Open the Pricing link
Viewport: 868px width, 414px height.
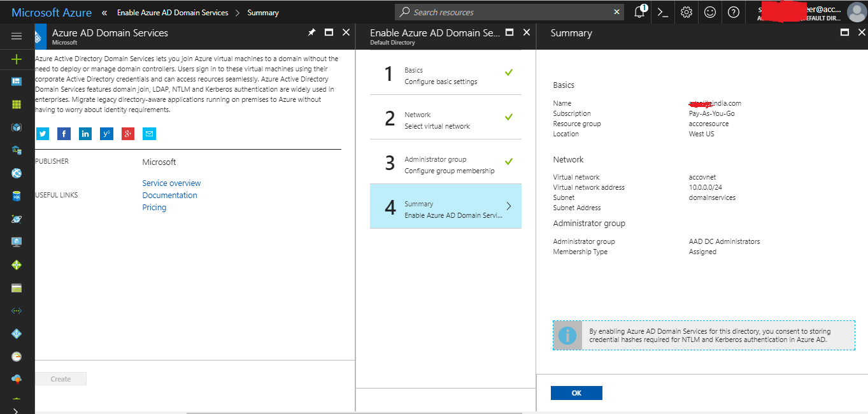pos(154,207)
